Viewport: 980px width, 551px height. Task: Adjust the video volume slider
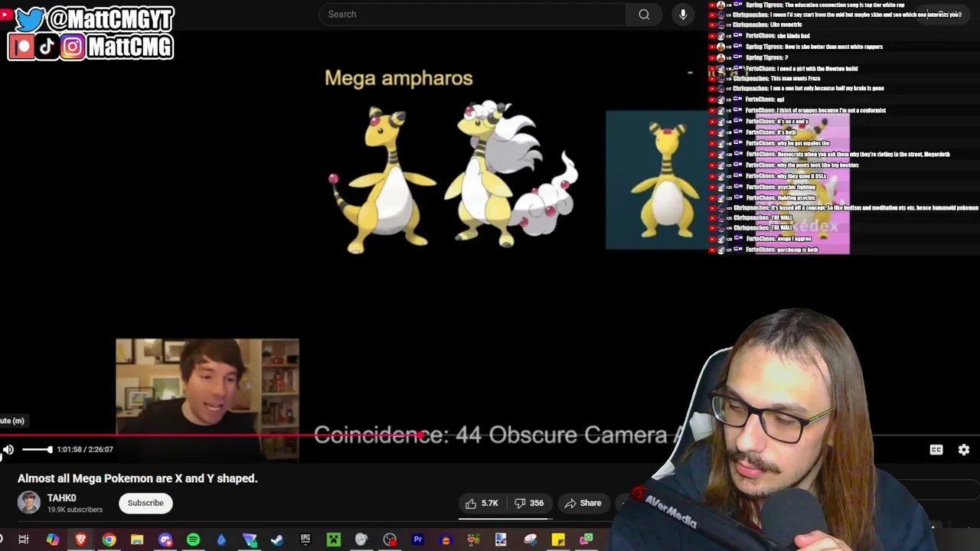click(x=36, y=450)
